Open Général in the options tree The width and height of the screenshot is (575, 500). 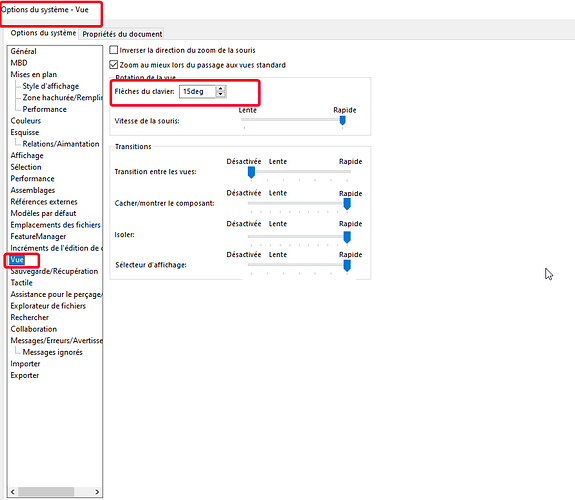pos(23,51)
